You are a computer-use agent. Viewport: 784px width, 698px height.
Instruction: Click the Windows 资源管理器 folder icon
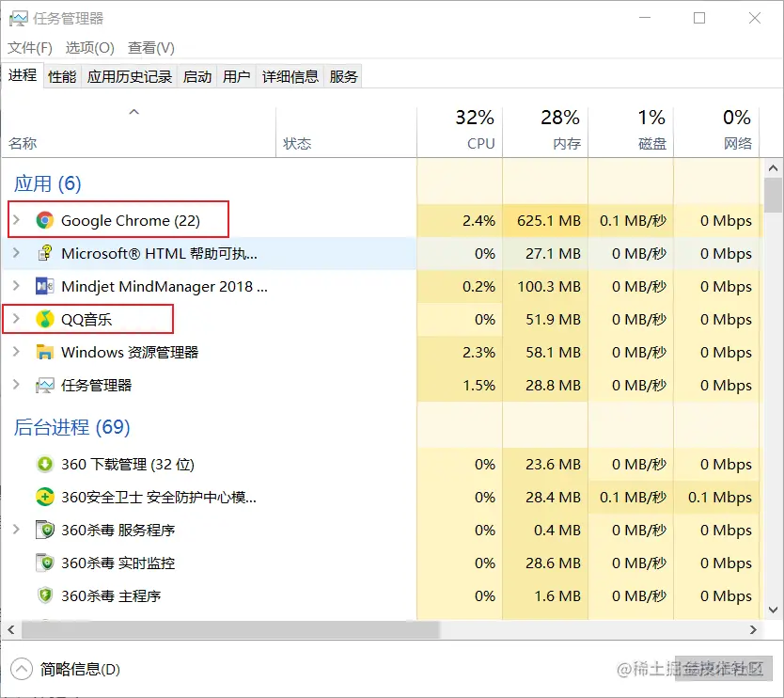pos(44,352)
